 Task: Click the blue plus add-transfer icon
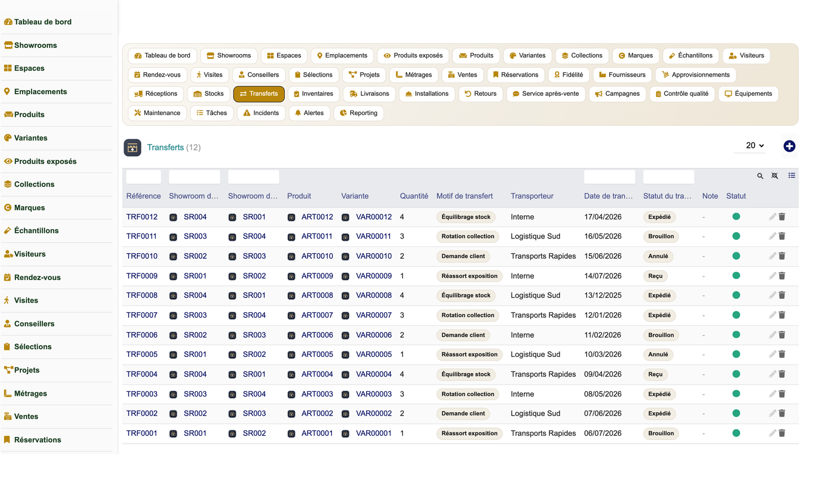click(789, 146)
